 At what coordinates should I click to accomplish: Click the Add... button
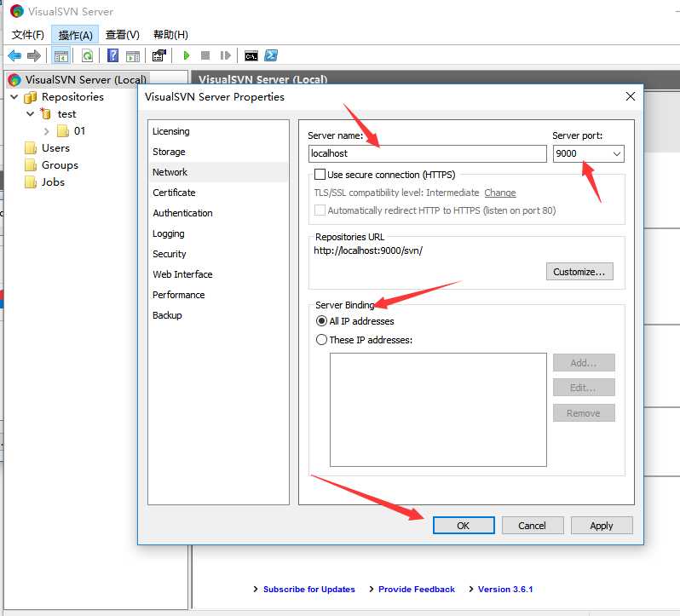[x=584, y=363]
